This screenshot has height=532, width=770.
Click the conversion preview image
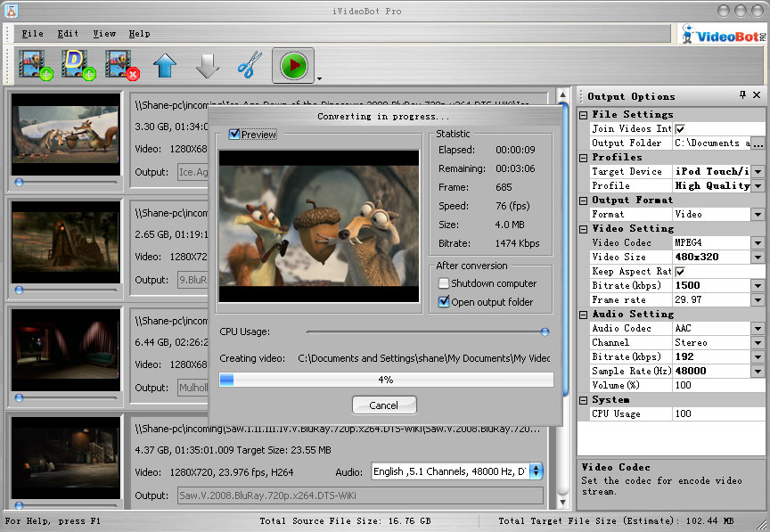pos(319,226)
